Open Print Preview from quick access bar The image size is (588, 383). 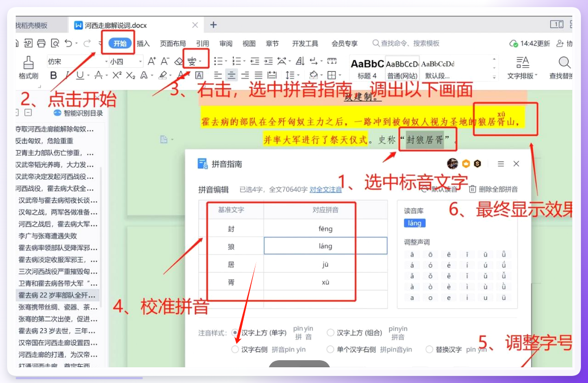pos(55,43)
